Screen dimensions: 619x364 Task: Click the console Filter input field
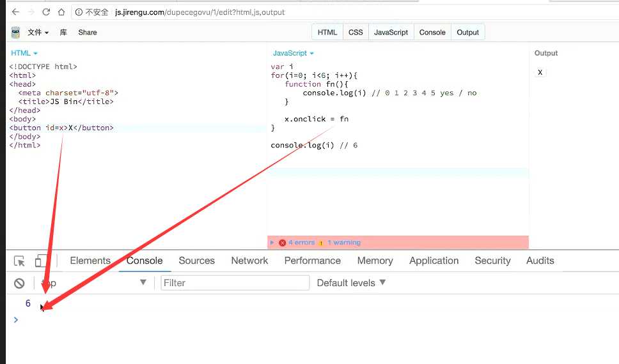(235, 283)
